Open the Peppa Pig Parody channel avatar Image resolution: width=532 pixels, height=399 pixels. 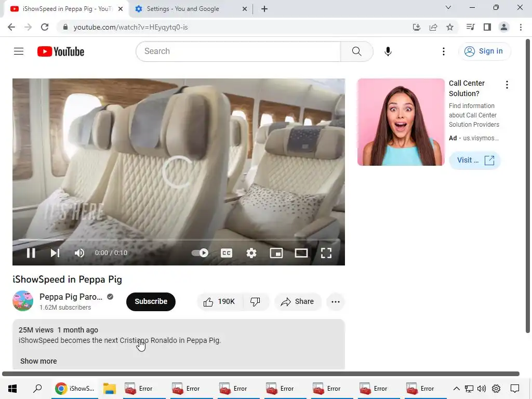tap(23, 301)
